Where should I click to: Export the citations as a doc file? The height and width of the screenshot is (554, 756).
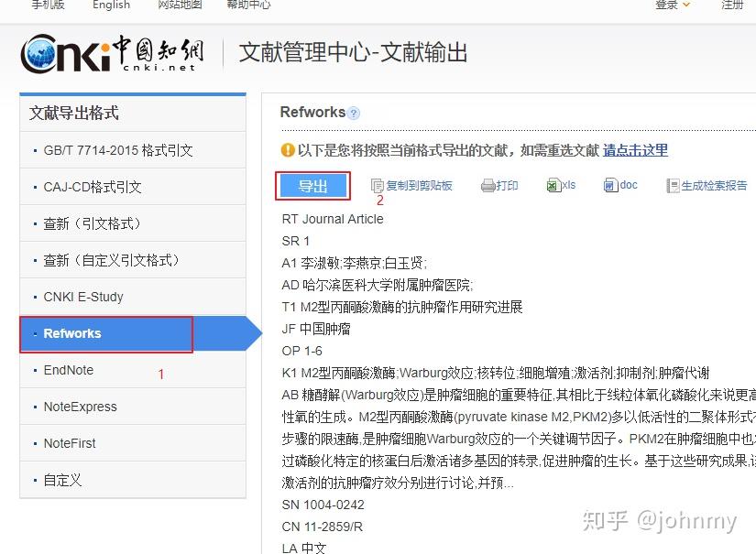point(621,184)
